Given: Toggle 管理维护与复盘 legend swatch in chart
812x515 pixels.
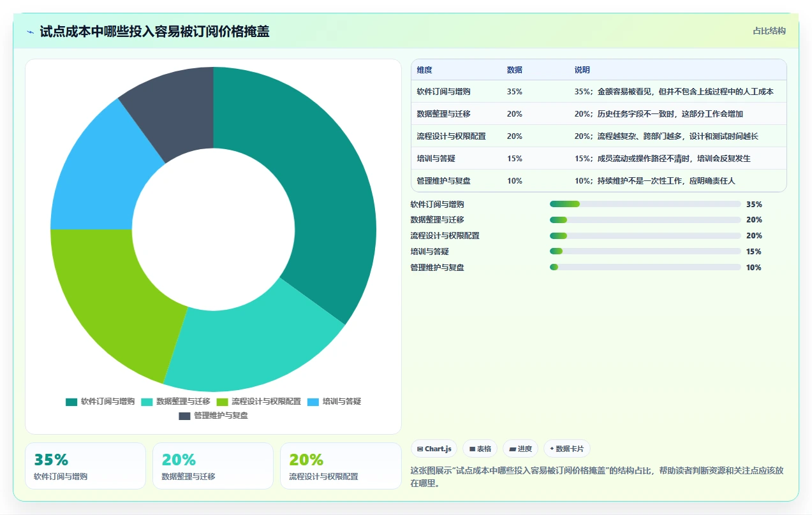Looking at the screenshot, I should click(184, 416).
